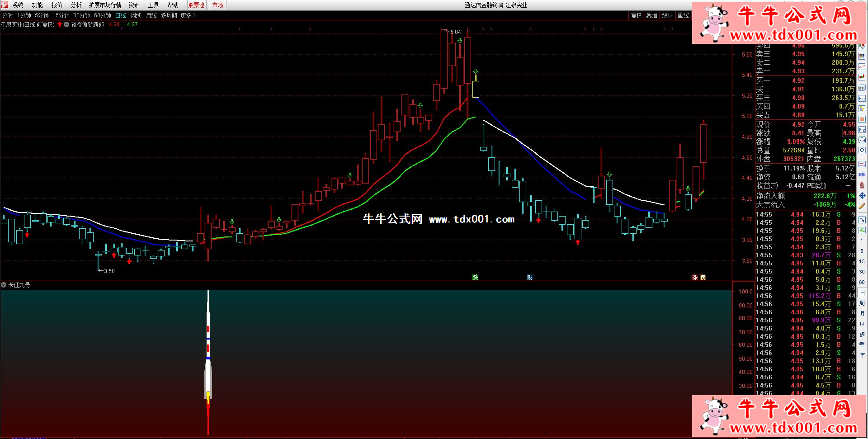Click the green refresh sidebar icon
Viewport: 868px width, 439px height.
click(862, 230)
